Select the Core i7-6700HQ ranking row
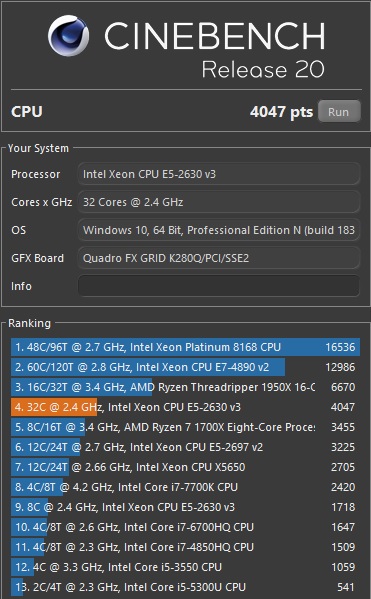The height and width of the screenshot is (599, 371). coord(185,527)
